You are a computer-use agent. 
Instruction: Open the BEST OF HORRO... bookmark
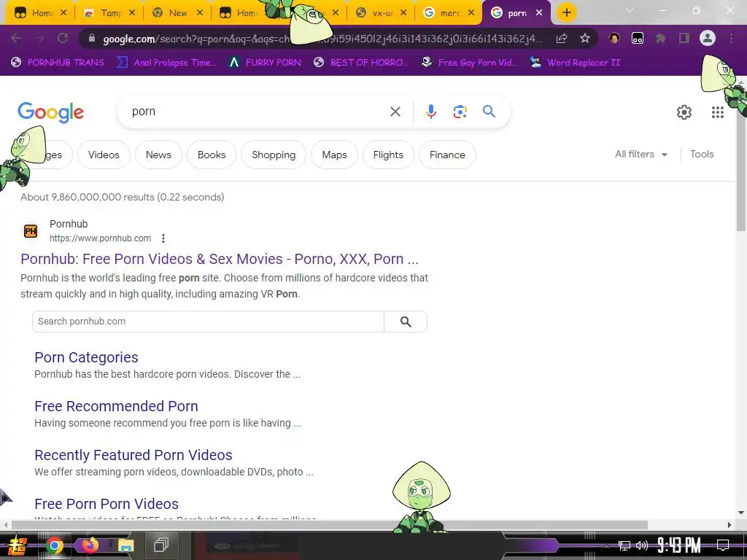click(x=361, y=63)
